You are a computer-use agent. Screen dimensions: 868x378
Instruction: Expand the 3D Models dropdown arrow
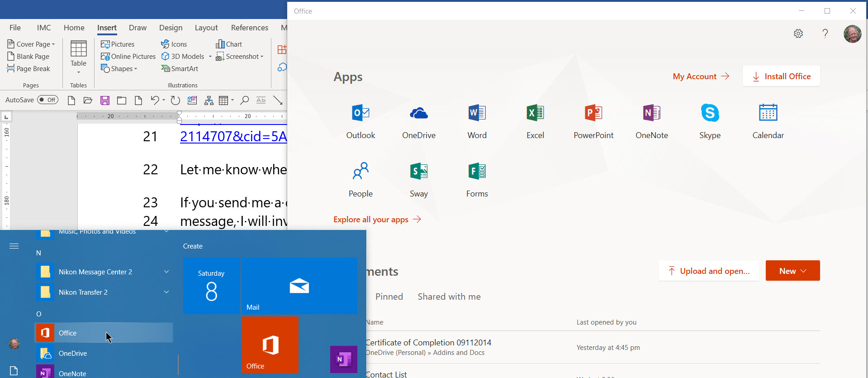pos(210,57)
